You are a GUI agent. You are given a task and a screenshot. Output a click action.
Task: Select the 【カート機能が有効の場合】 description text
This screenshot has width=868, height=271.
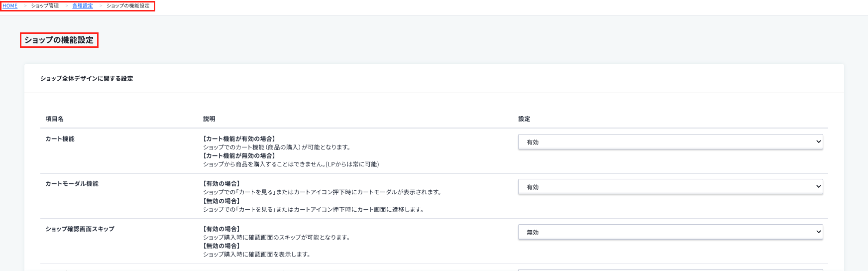(239, 139)
